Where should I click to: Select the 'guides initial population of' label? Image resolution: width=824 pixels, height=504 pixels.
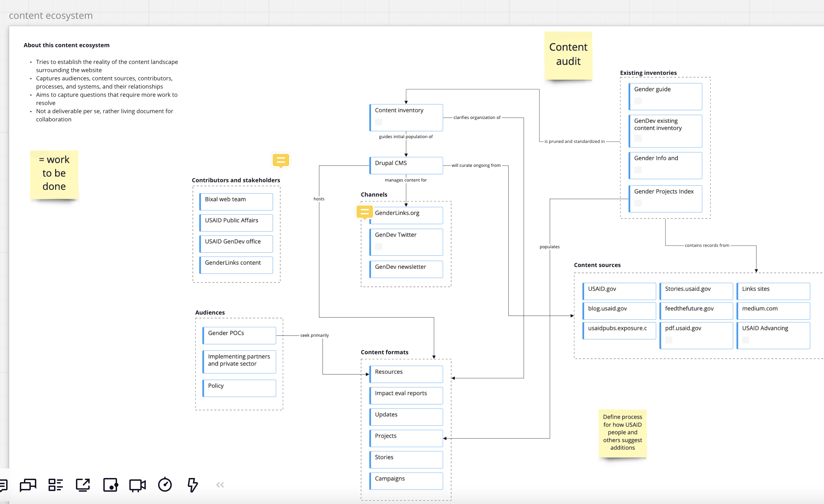point(406,137)
